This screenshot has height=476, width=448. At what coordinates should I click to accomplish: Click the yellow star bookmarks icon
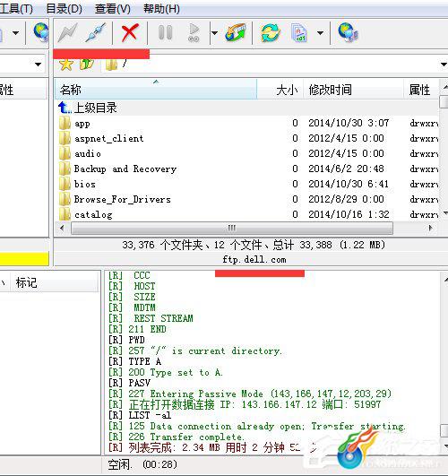tap(66, 65)
